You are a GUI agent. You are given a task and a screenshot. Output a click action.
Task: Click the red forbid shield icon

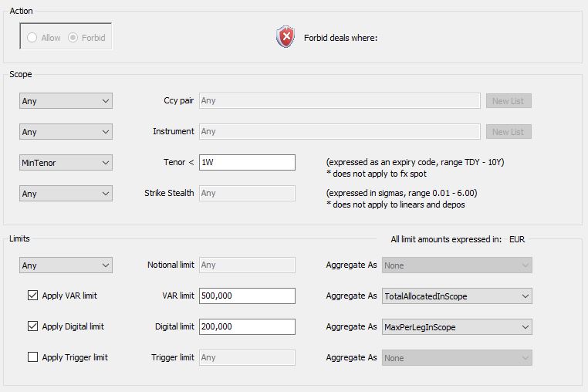286,37
